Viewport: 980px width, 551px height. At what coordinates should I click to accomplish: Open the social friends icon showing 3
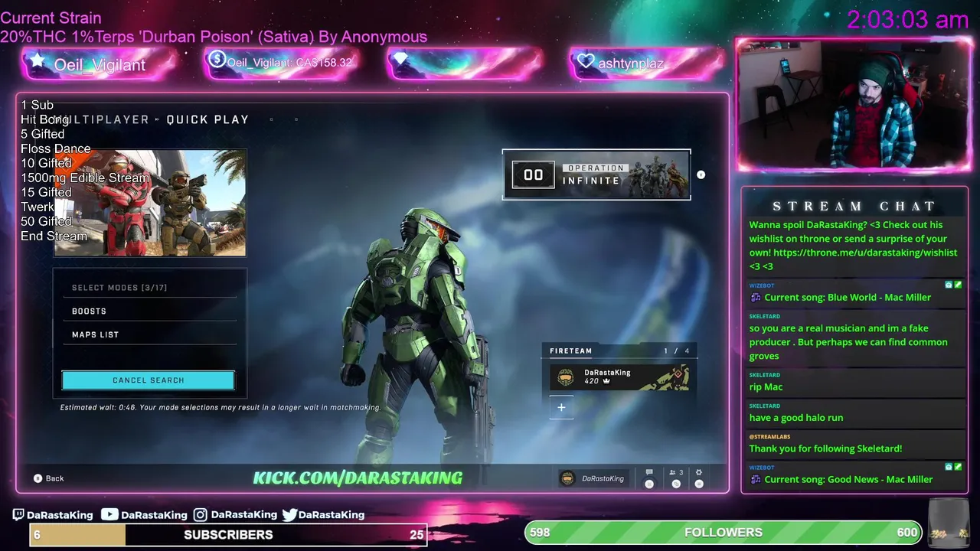(x=676, y=473)
